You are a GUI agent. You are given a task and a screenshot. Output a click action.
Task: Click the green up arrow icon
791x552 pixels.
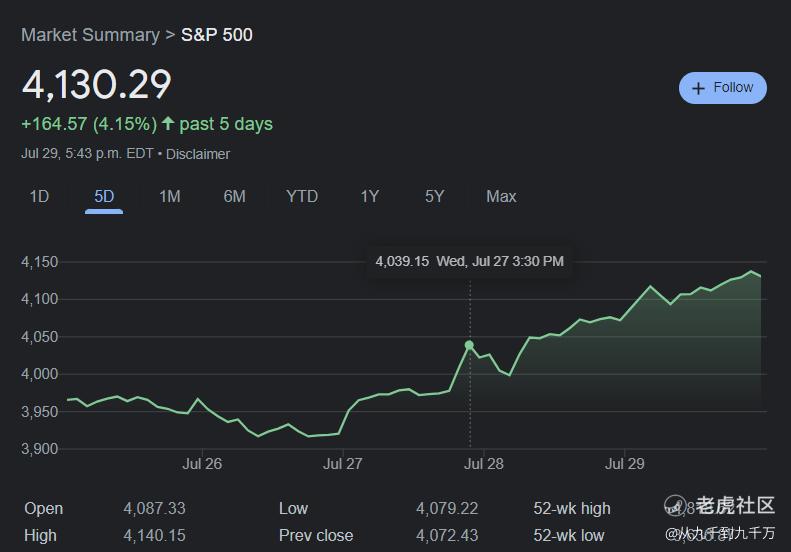168,123
